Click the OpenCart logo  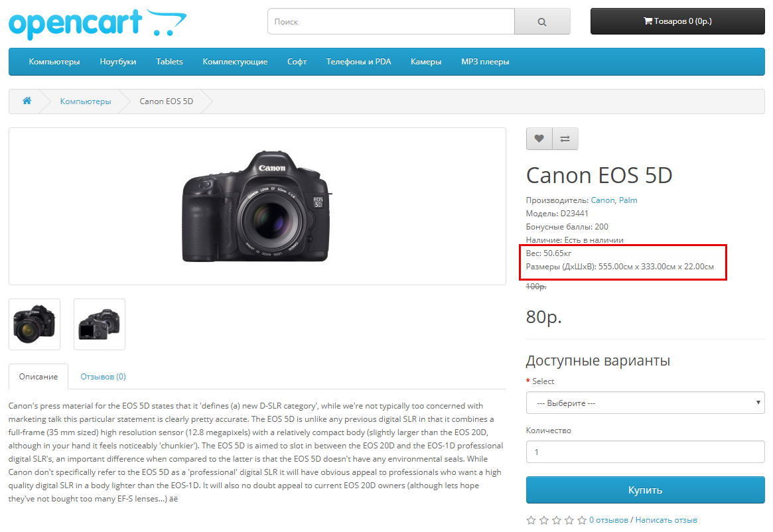click(x=98, y=23)
